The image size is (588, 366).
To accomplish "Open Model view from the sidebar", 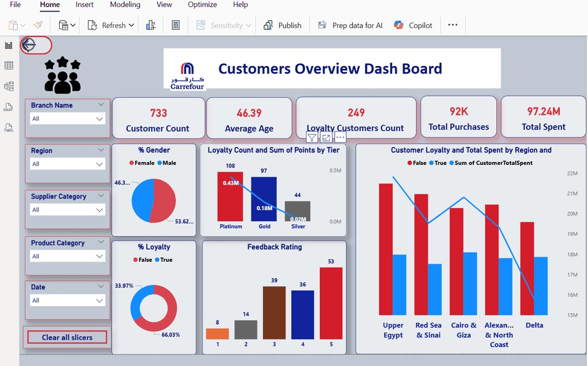I will tap(9, 86).
